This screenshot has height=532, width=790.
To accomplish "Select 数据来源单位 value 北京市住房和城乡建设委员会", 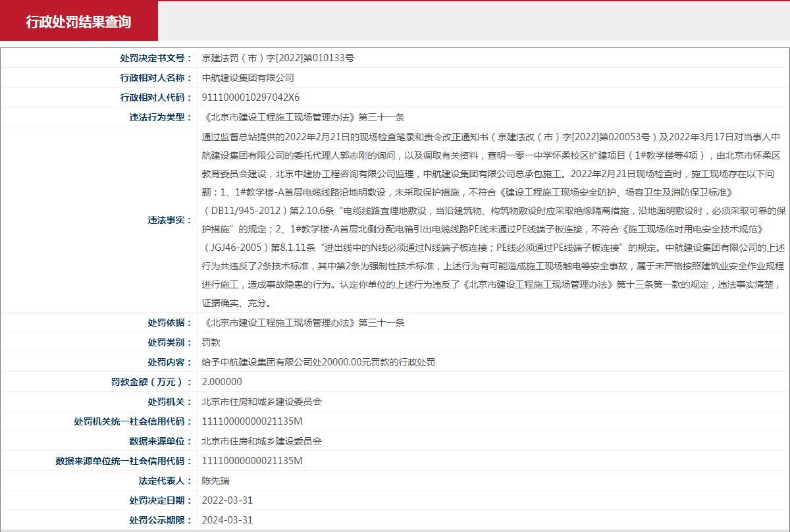I will tap(261, 441).
